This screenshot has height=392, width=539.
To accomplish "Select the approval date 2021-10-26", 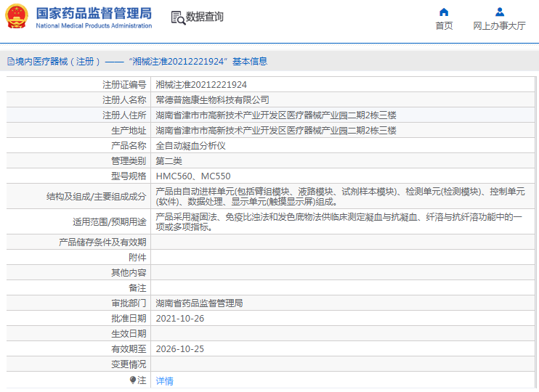I will (179, 318).
